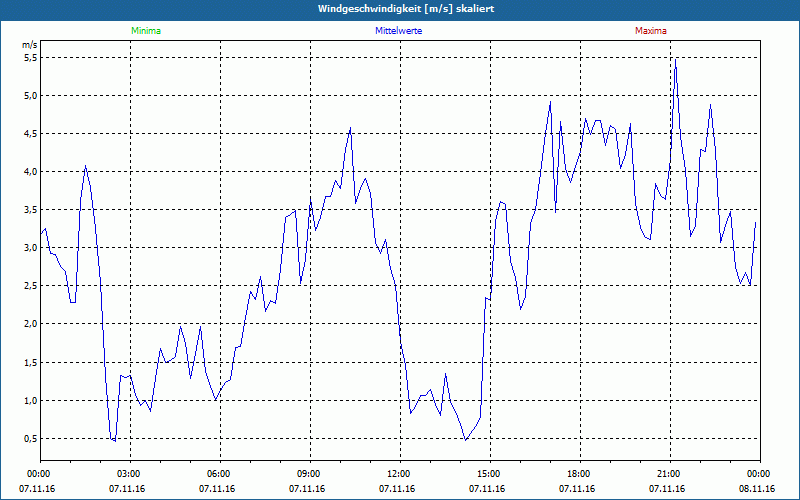Click the 2,0 y-axis value
The image size is (800, 500).
point(31,324)
